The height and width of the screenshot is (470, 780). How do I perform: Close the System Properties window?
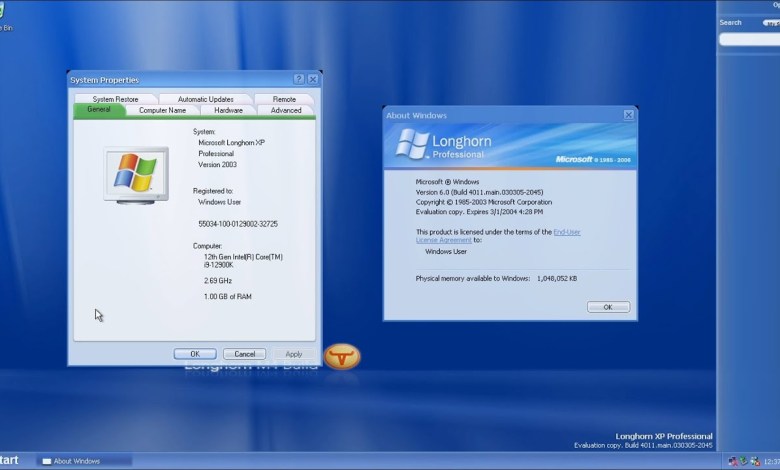[x=313, y=79]
